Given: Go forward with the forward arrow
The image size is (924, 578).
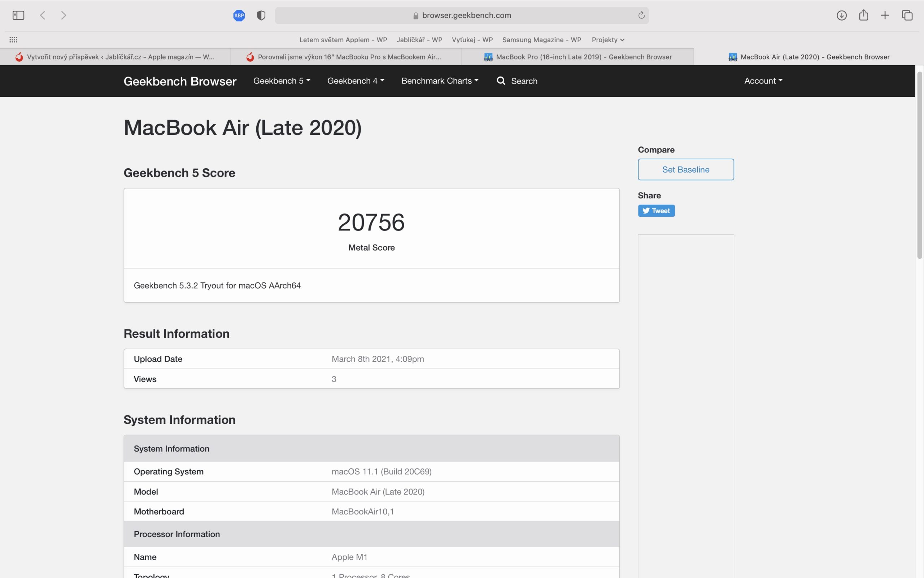Looking at the screenshot, I should pos(64,15).
